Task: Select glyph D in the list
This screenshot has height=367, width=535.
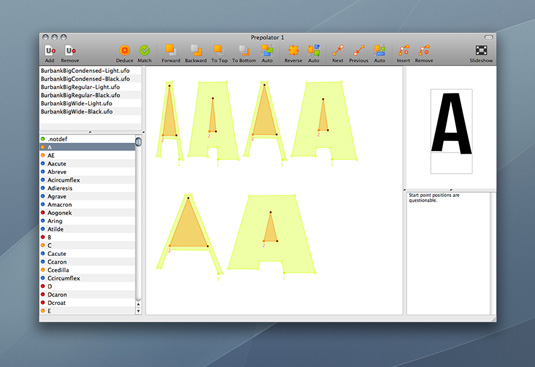Action: pyautogui.click(x=87, y=287)
